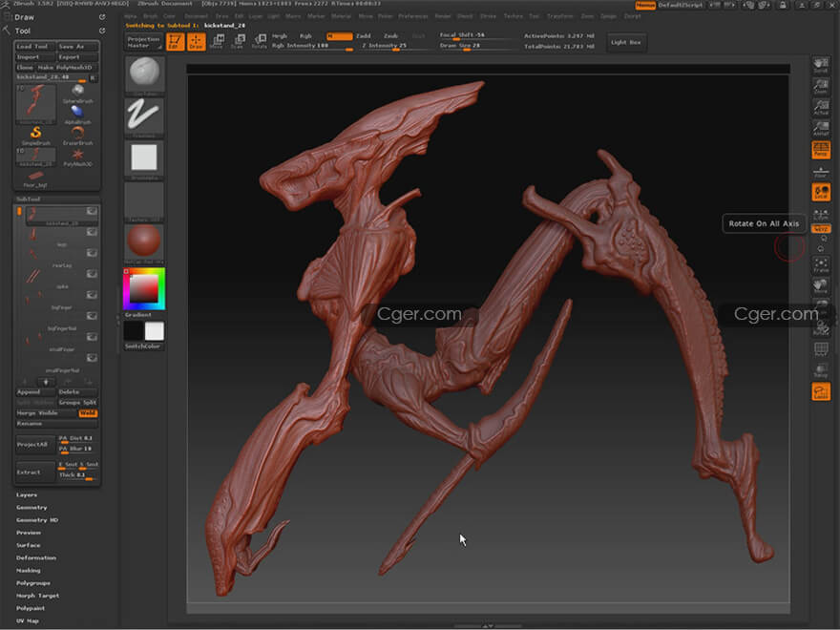This screenshot has height=630, width=840.
Task: Adjust the Z Intensity slider
Action: (394, 46)
